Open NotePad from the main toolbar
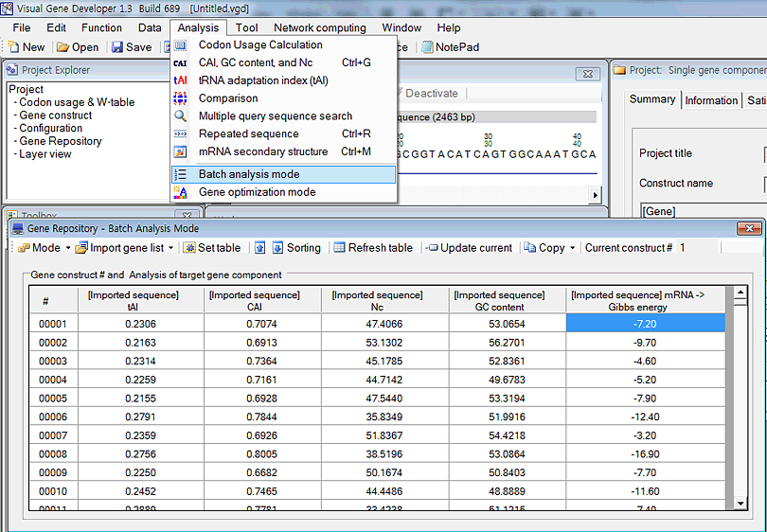The image size is (767, 532). (x=450, y=47)
